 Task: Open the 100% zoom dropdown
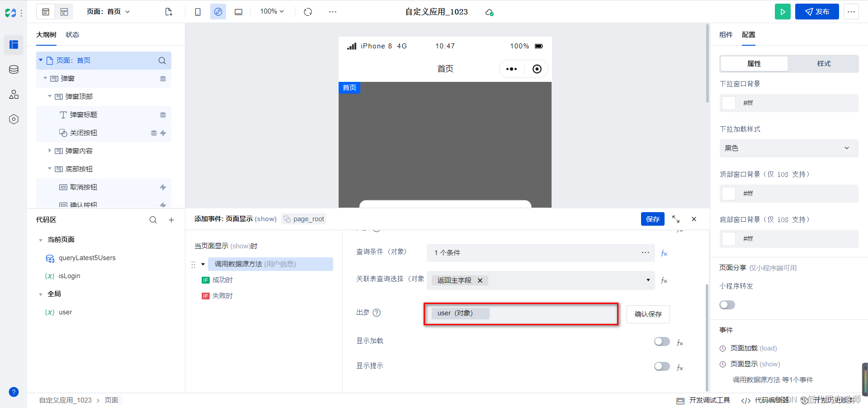(x=272, y=11)
